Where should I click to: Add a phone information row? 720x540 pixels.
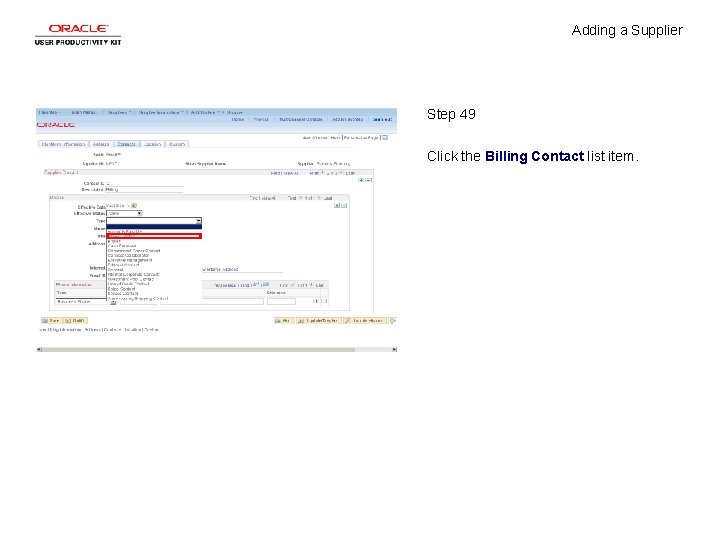click(315, 301)
